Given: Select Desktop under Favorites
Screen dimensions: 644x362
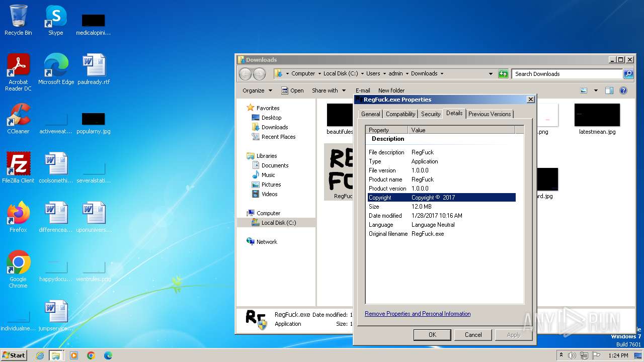Looking at the screenshot, I should (271, 118).
